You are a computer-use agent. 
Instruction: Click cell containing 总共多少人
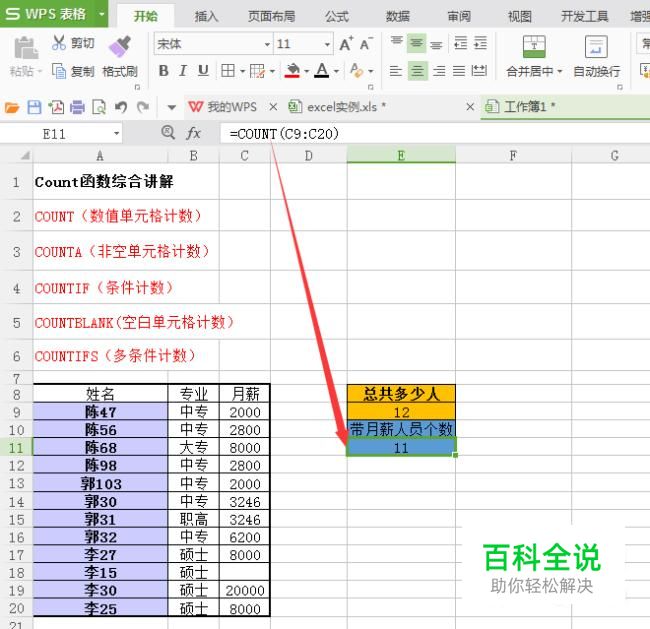[x=401, y=393]
